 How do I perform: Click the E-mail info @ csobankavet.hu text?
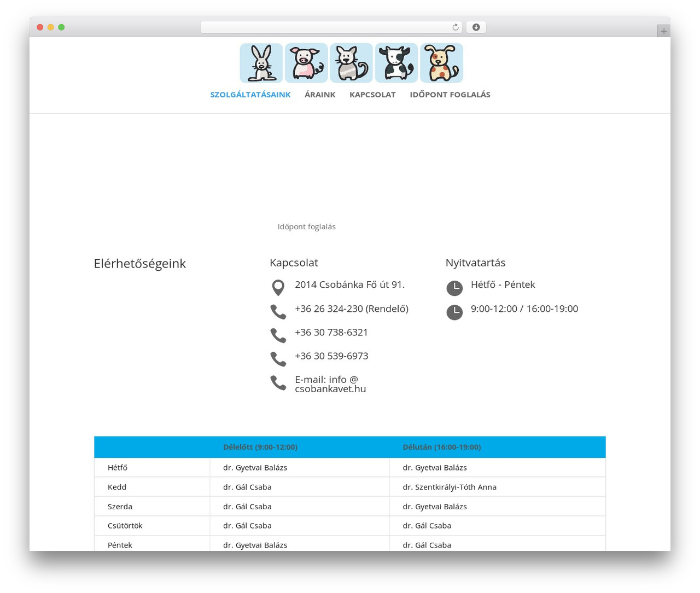[330, 384]
